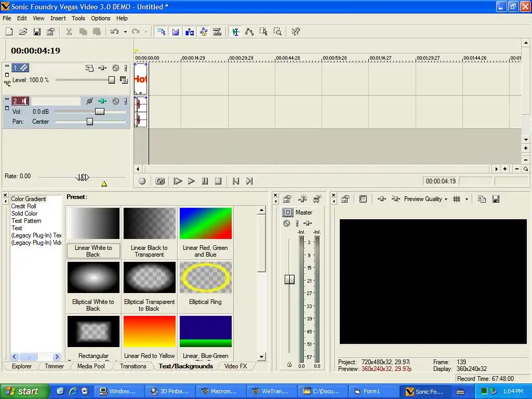The width and height of the screenshot is (532, 399).
Task: Copy snapshot to clipboard icon in preview
Action: 482,199
